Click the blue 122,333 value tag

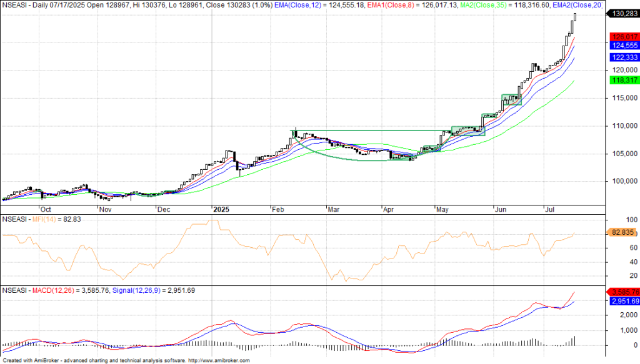[x=622, y=57]
